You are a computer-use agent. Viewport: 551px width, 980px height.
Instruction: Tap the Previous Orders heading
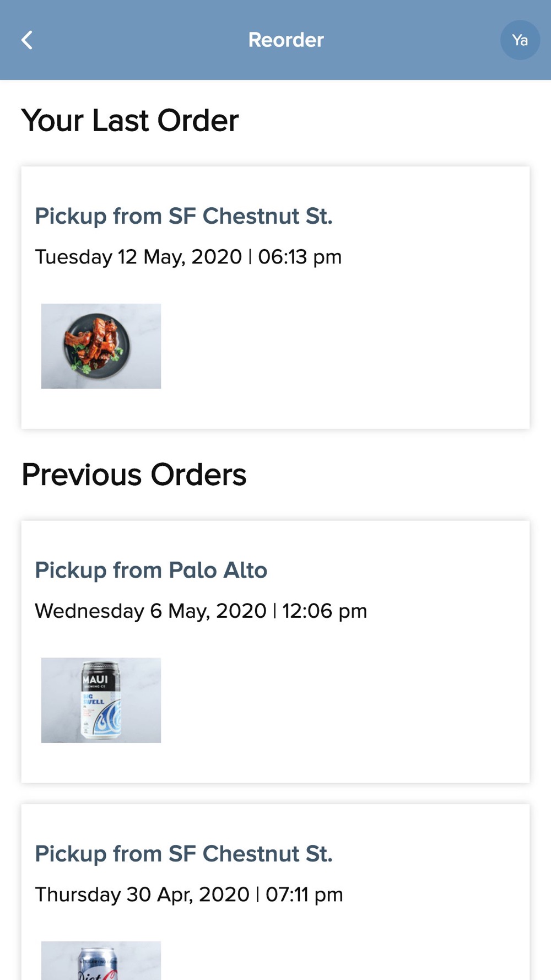pos(134,475)
